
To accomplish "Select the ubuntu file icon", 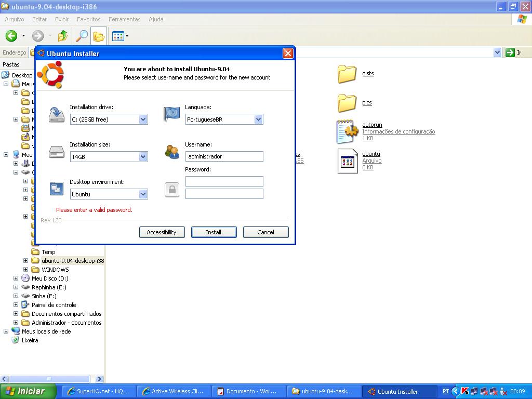I will click(348, 161).
